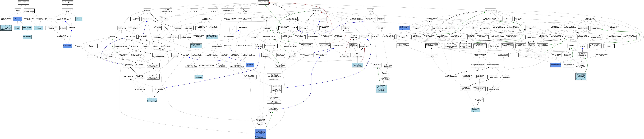Click the 'angiostatin binding' node
Screen dimensions: 644x139
17,28
